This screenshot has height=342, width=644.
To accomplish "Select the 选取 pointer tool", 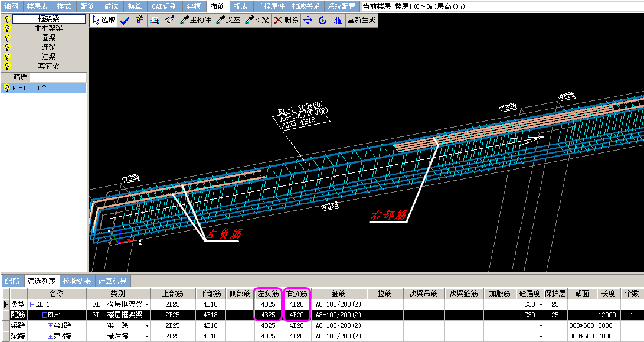I will (x=103, y=20).
